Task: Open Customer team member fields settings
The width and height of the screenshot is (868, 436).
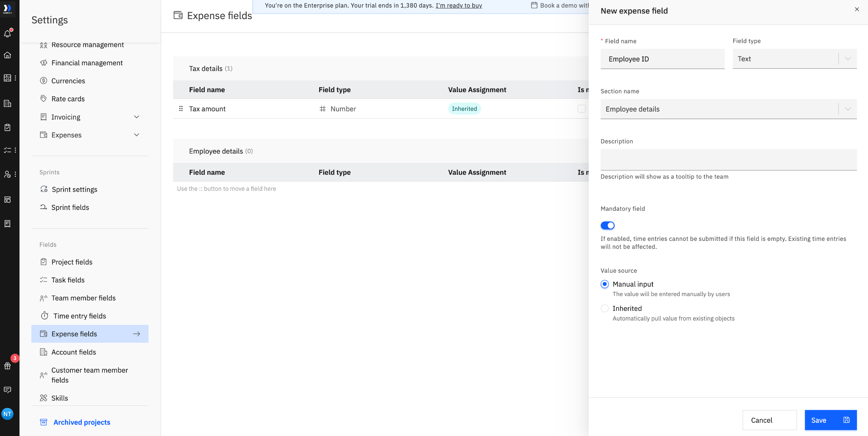Action: tap(90, 375)
